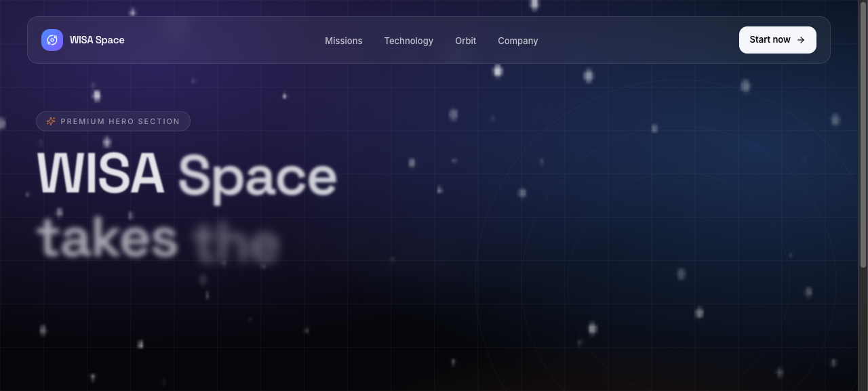This screenshot has height=391, width=868.
Task: Select the Orbit navigation link
Action: click(466, 41)
